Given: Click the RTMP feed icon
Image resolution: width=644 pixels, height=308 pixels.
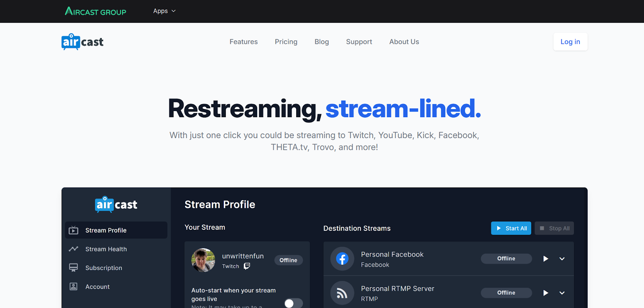Looking at the screenshot, I should pos(342,293).
